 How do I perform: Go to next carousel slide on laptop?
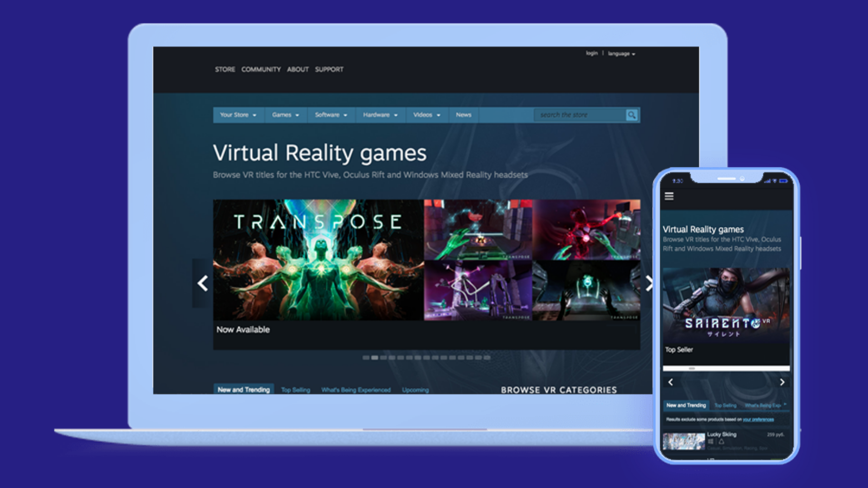point(649,283)
